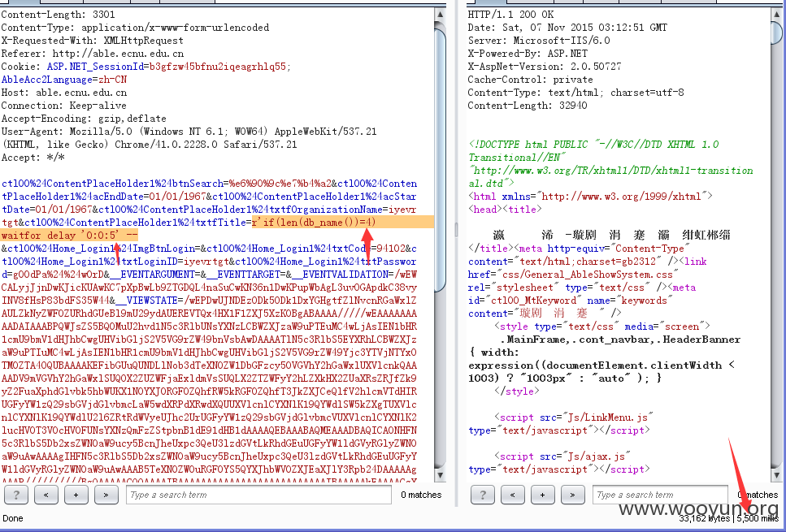Click the 'Accept-Encoding: gzip,deflate' line
This screenshot has height=532, width=786.
84,119
